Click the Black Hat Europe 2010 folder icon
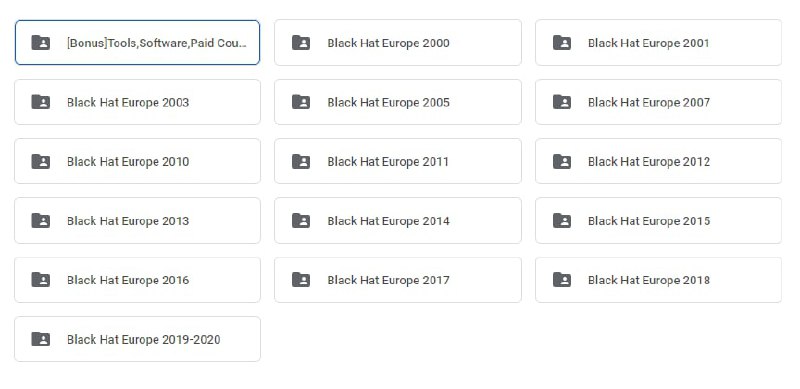Image resolution: width=800 pixels, height=389 pixels. (x=41, y=161)
